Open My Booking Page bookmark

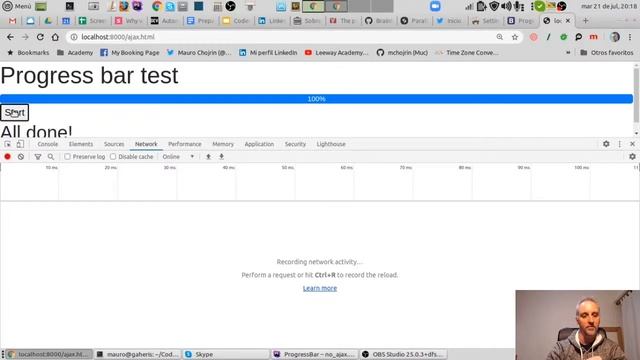coord(130,53)
